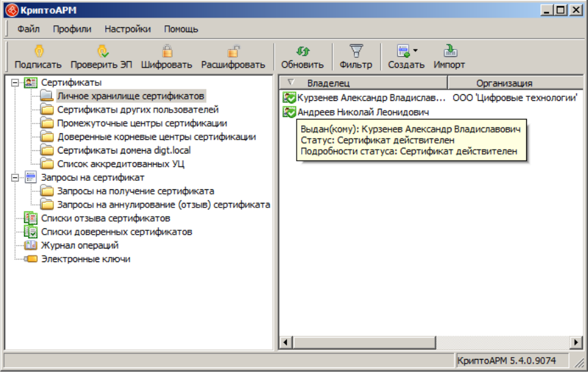Click folder icon of Сертификаты других пользователей
588x372 pixels.
[47, 109]
